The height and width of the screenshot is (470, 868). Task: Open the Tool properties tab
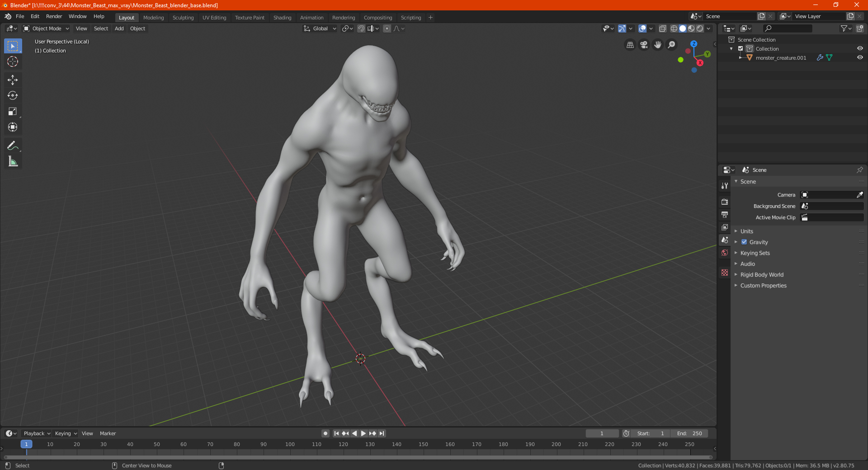click(725, 185)
